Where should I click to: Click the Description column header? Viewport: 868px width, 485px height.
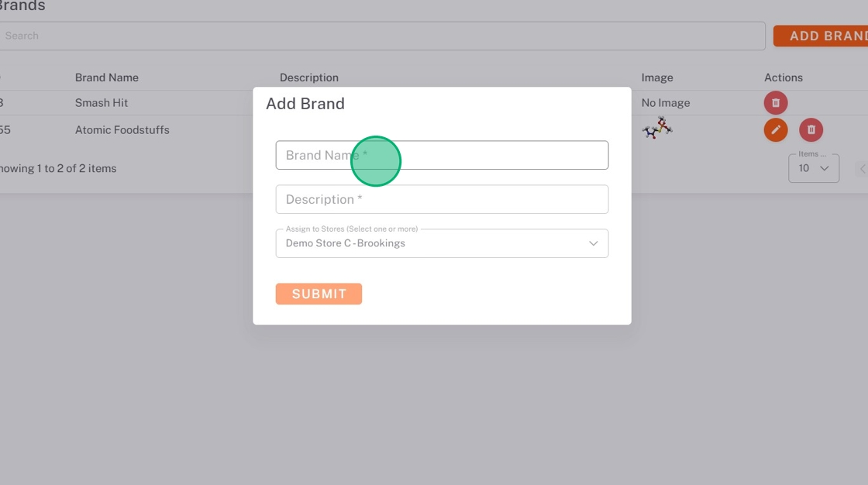coord(309,77)
